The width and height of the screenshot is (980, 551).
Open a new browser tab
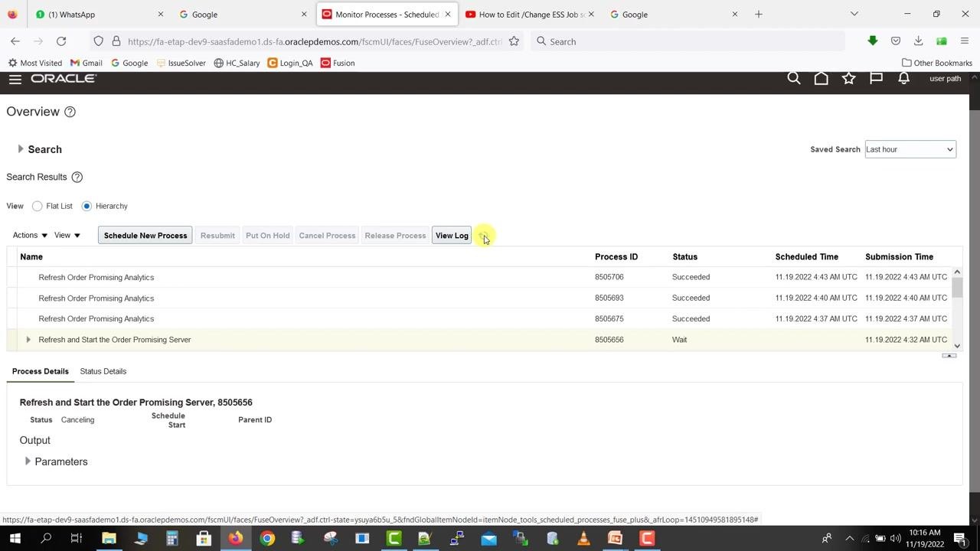tap(759, 14)
